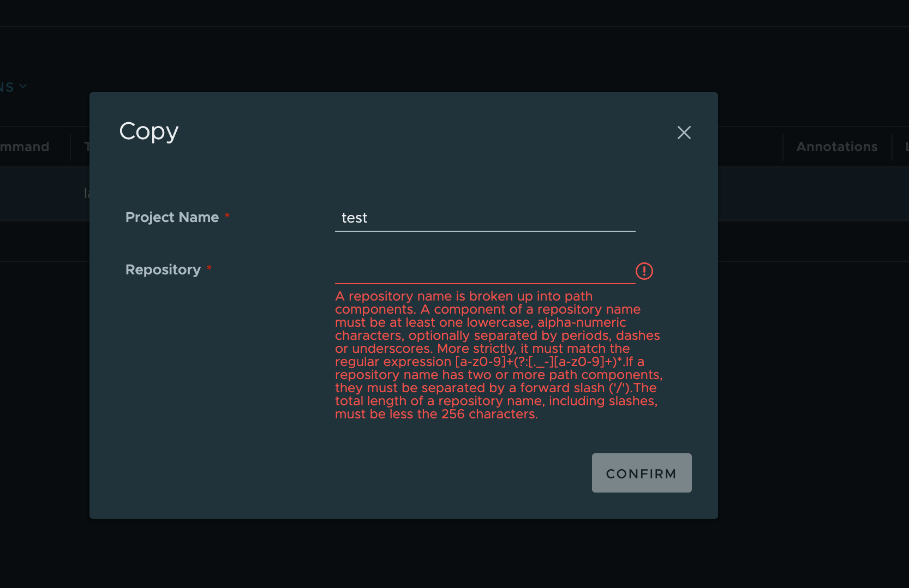This screenshot has width=909, height=588.
Task: Collapse the dropdown arrow near the page header
Action: pyautogui.click(x=22, y=86)
